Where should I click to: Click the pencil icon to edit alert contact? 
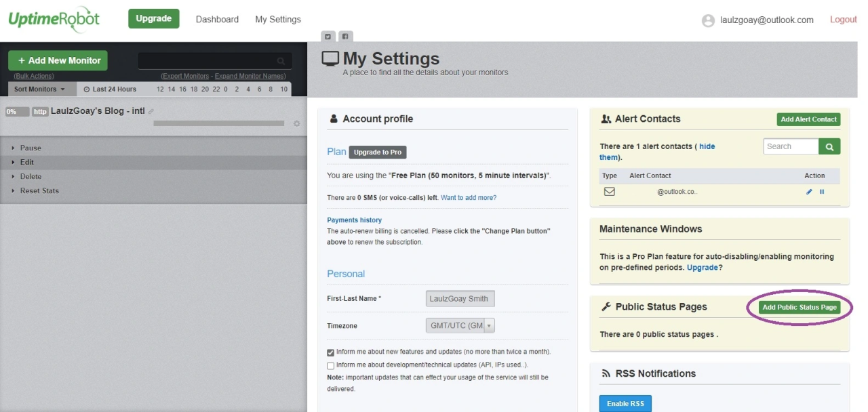[809, 192]
